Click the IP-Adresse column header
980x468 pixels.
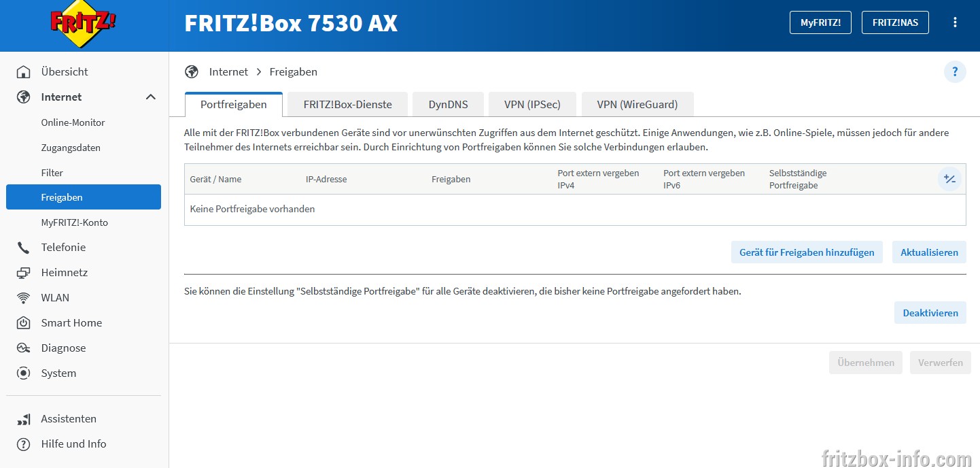click(326, 180)
